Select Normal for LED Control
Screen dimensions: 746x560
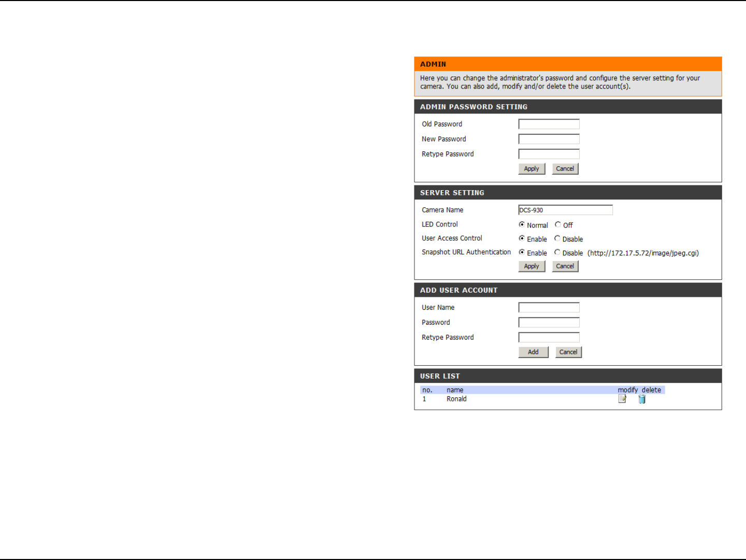(x=522, y=224)
